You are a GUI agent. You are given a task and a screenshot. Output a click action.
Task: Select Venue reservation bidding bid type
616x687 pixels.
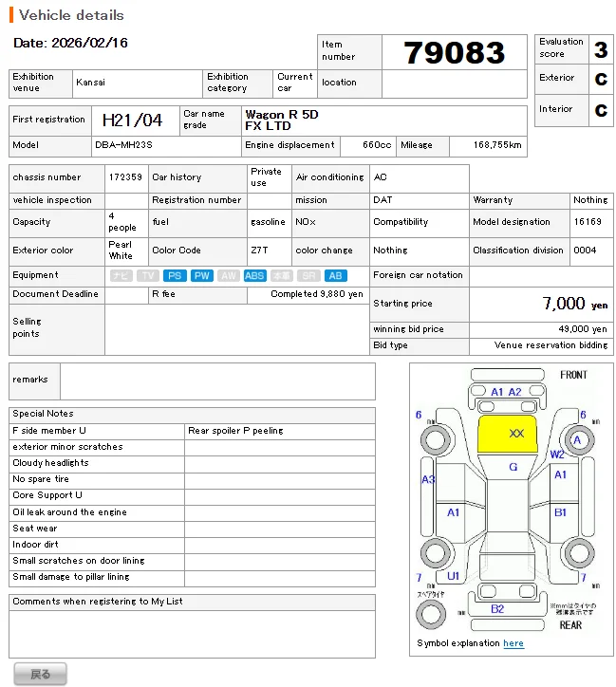pos(551,345)
